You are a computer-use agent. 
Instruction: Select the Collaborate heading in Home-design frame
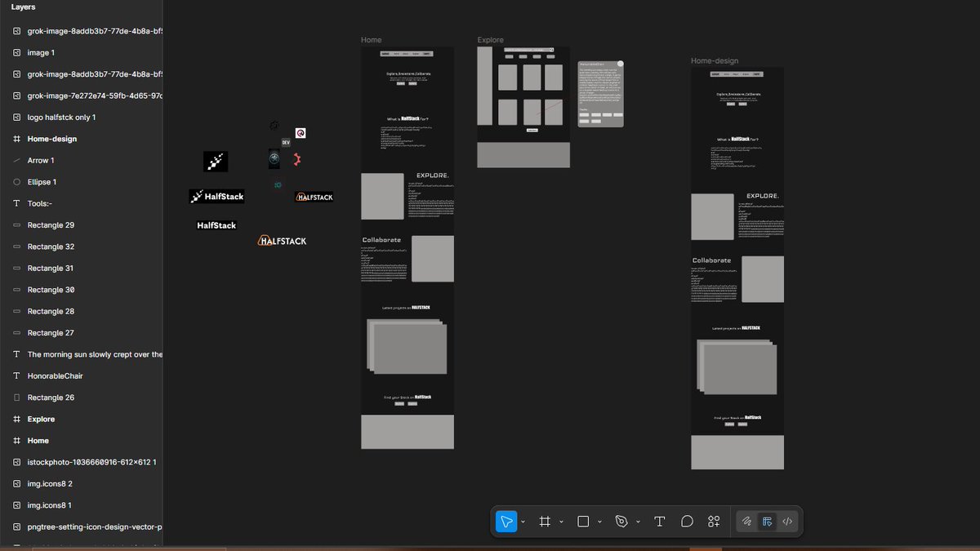tap(711, 260)
